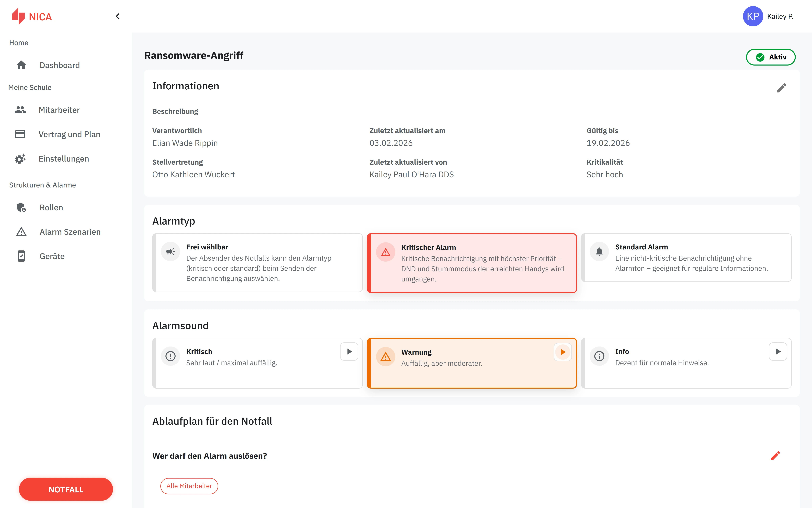Click the Sehr hoch criticality value
This screenshot has width=812, height=508.
coord(605,175)
